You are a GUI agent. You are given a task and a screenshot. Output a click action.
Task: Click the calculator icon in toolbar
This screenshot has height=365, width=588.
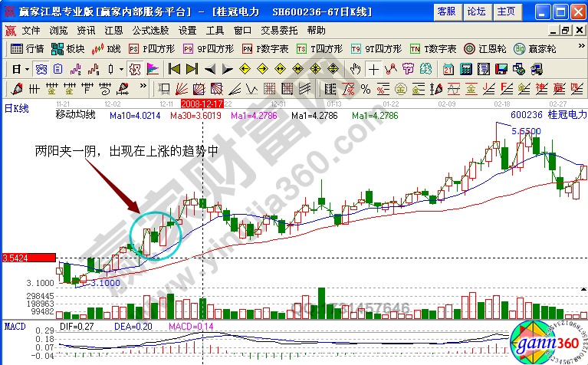click(x=465, y=68)
